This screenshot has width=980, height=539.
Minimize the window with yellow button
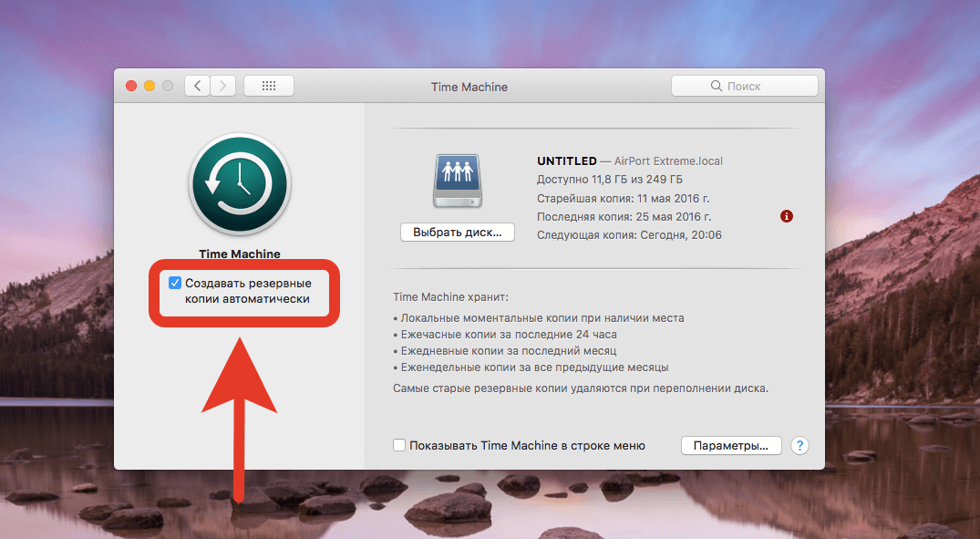pos(150,87)
